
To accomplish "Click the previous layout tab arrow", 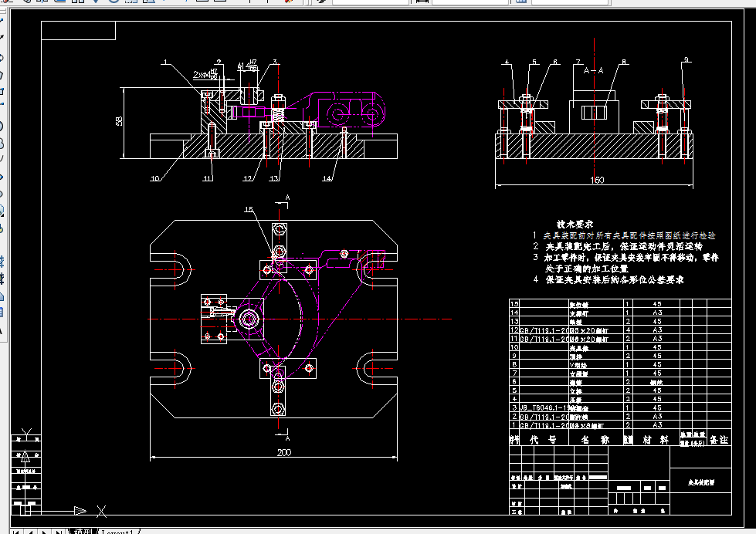I will click(30, 532).
